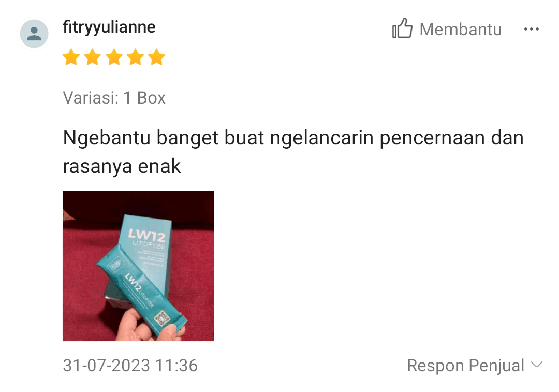
Task: Open fitryyulianne's profile via username
Action: (109, 27)
